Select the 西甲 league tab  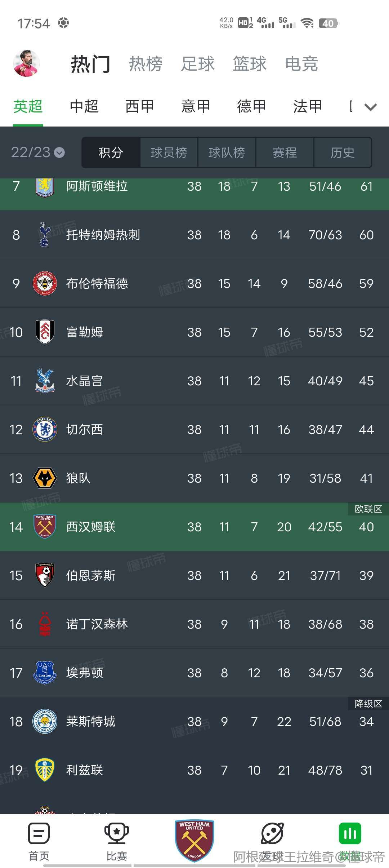(140, 106)
